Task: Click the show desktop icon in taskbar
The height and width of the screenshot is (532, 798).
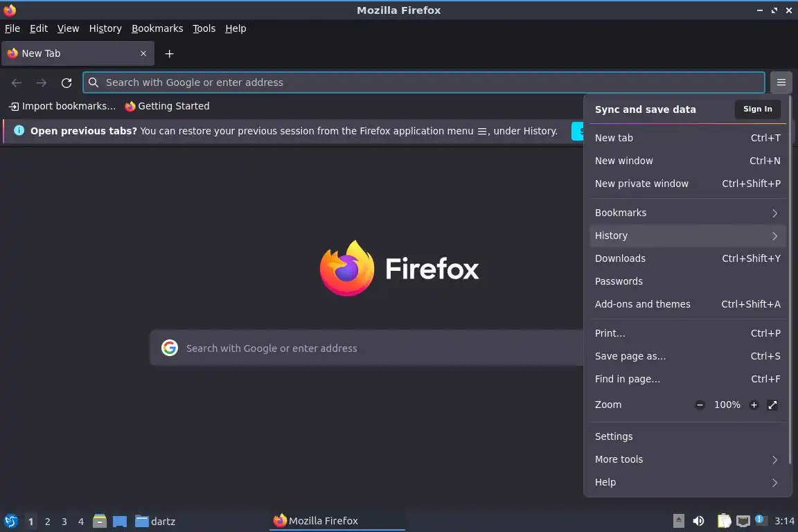Action: click(x=120, y=522)
